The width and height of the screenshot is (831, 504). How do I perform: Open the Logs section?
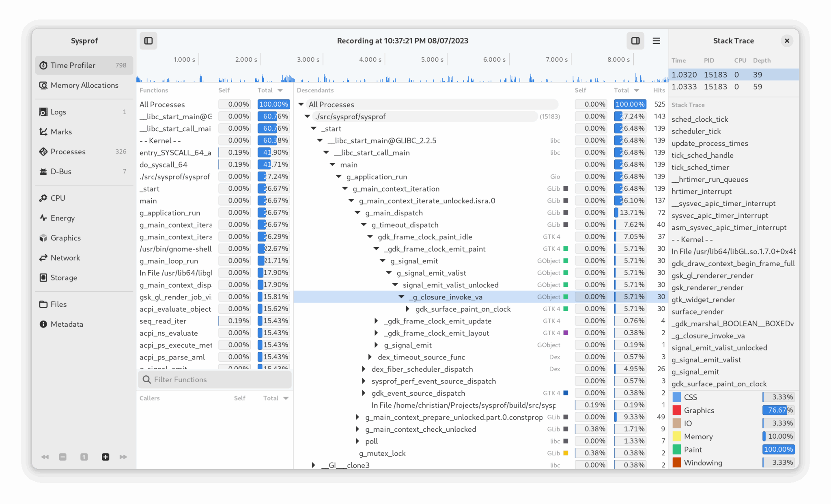tap(58, 112)
